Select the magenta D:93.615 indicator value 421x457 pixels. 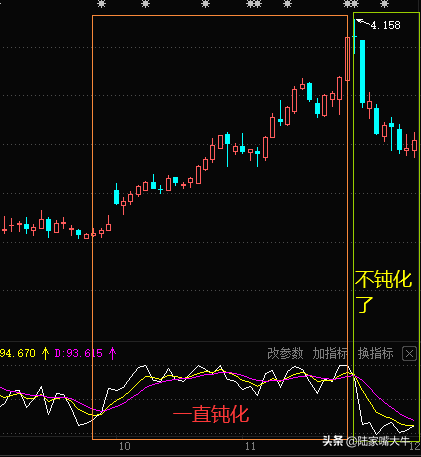tap(78, 353)
